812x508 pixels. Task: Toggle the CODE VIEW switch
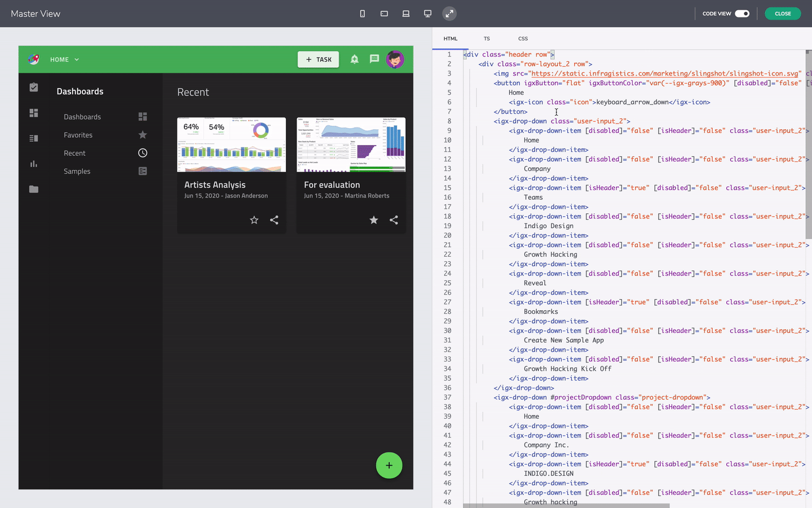tap(743, 13)
